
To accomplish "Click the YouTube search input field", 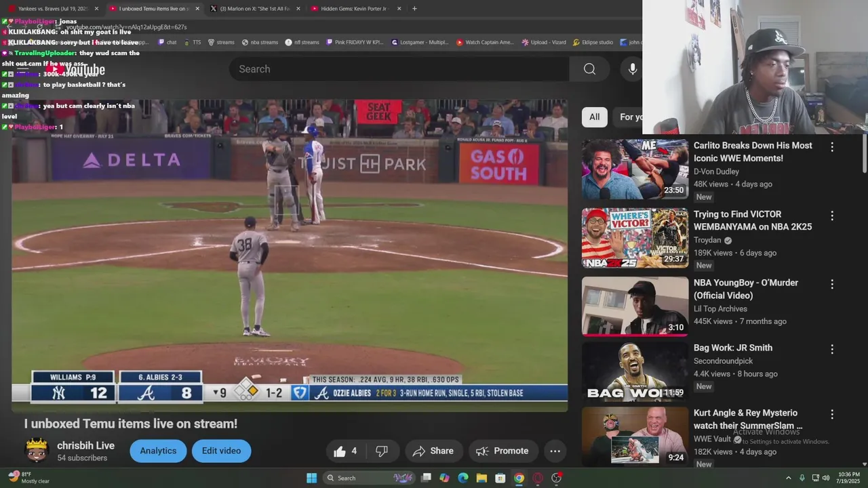I will coord(399,69).
